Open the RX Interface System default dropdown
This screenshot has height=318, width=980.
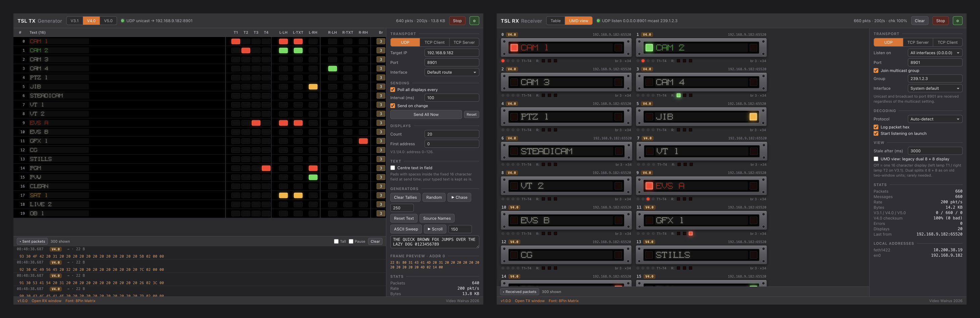[x=935, y=88]
